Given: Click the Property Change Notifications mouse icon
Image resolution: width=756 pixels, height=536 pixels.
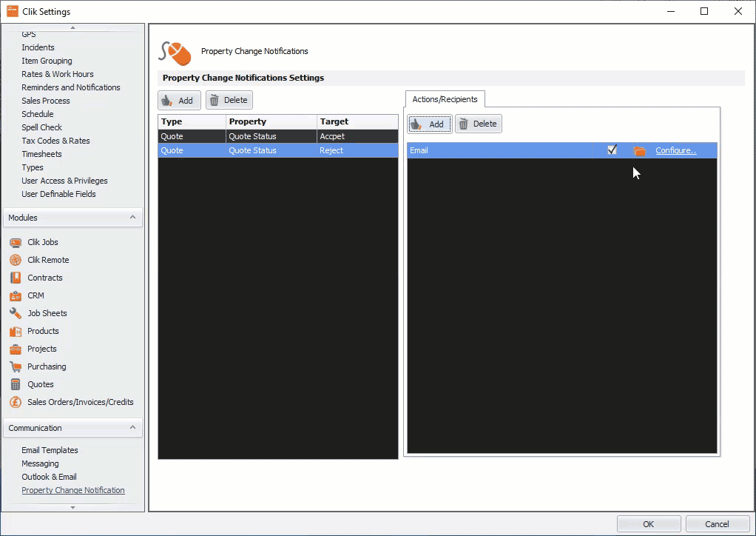Looking at the screenshot, I should 175,53.
